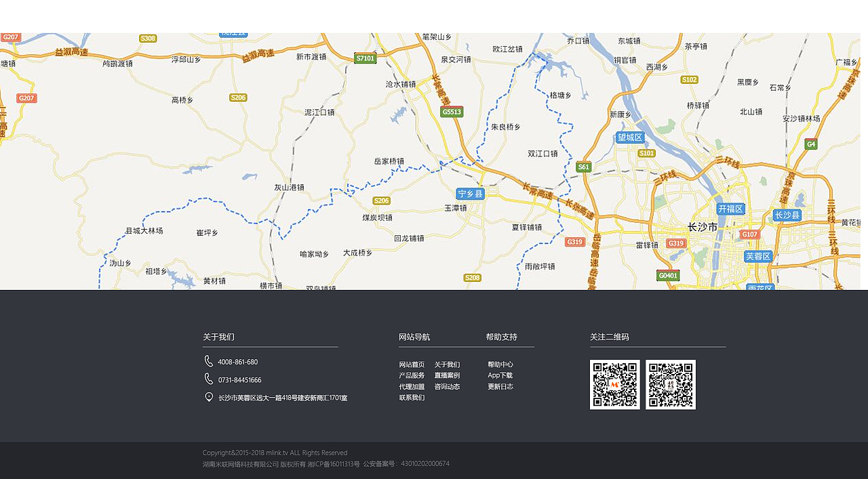Select the 开福区 district marker on map
The image size is (868, 479).
tap(731, 209)
